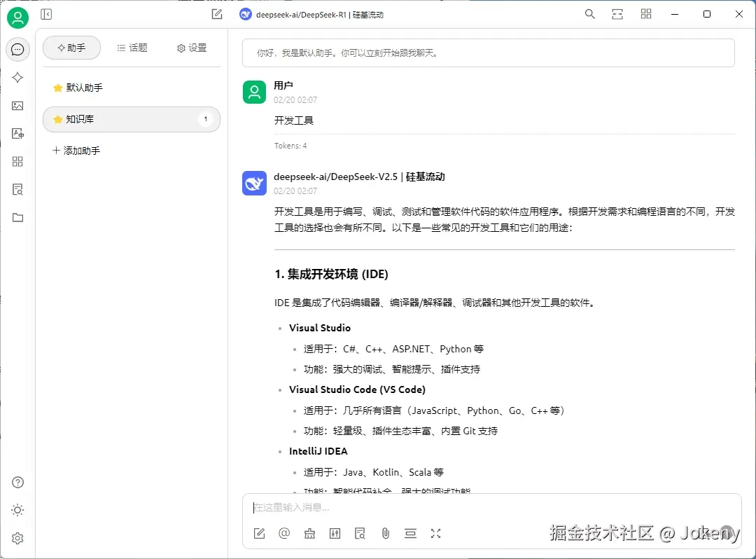Image resolution: width=756 pixels, height=559 pixels.
Task: Click the bold Visual Studio bullet
Action: pos(320,328)
